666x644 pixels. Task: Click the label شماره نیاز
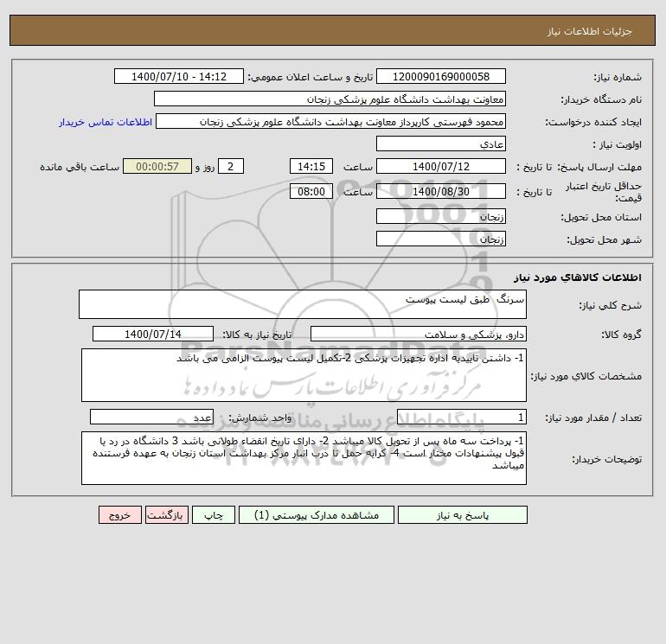pyautogui.click(x=618, y=77)
